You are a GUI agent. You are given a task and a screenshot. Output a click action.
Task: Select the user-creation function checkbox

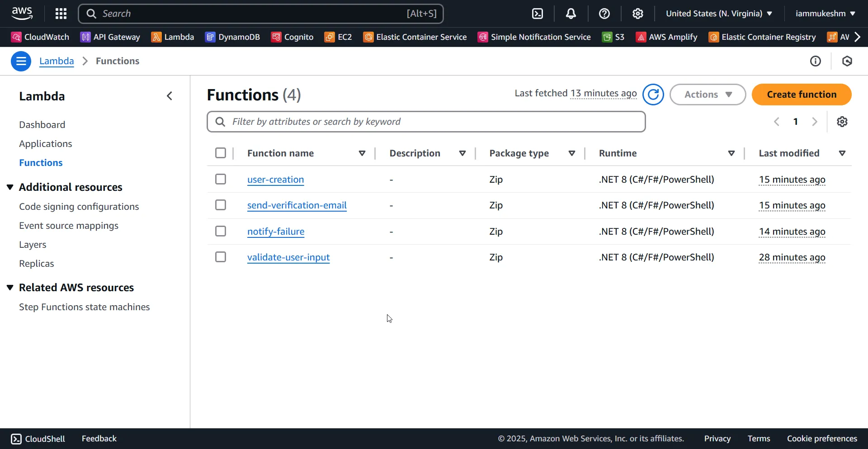221,180
